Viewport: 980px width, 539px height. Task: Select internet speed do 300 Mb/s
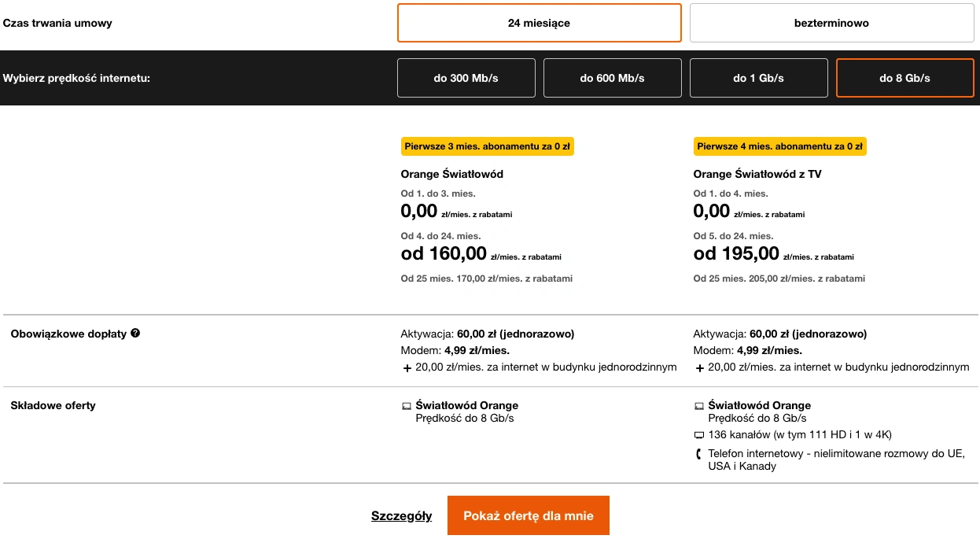(466, 78)
